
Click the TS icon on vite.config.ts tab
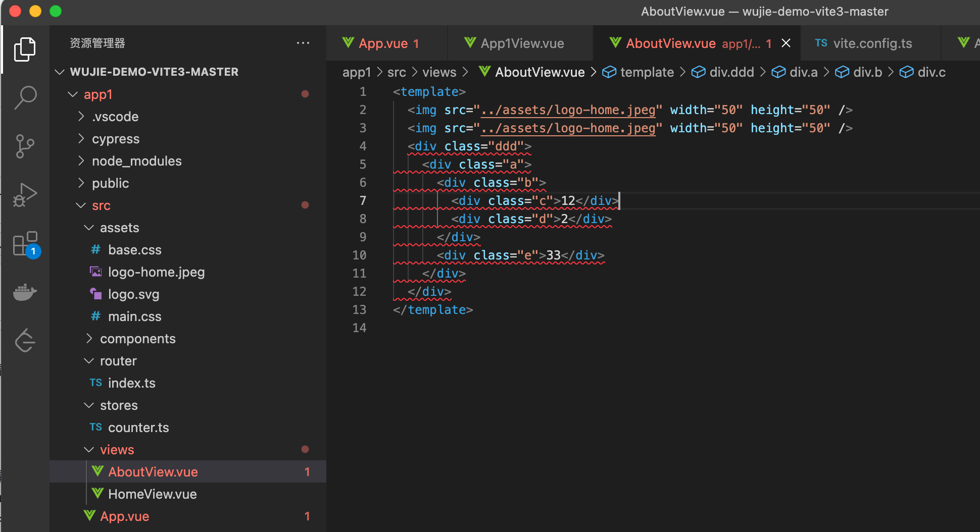click(x=822, y=43)
